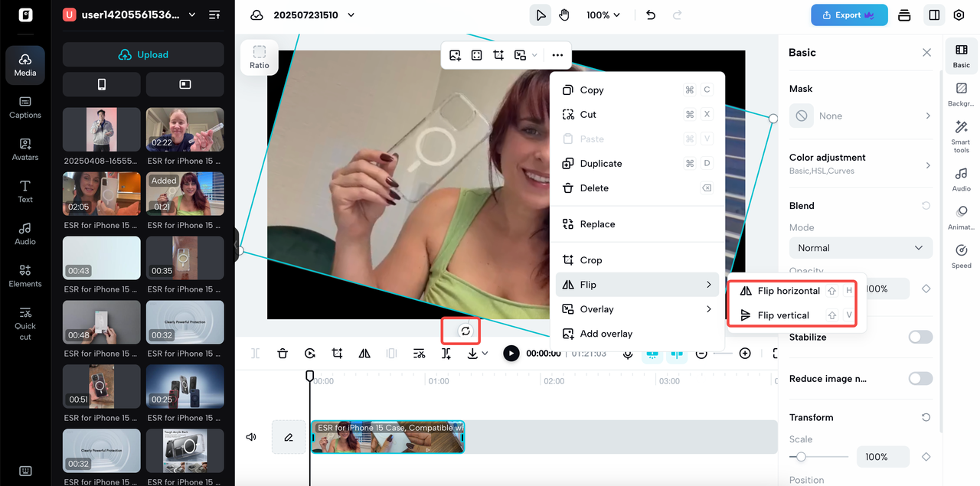
Task: Enable the Reduce image noise switch
Action: (x=920, y=378)
